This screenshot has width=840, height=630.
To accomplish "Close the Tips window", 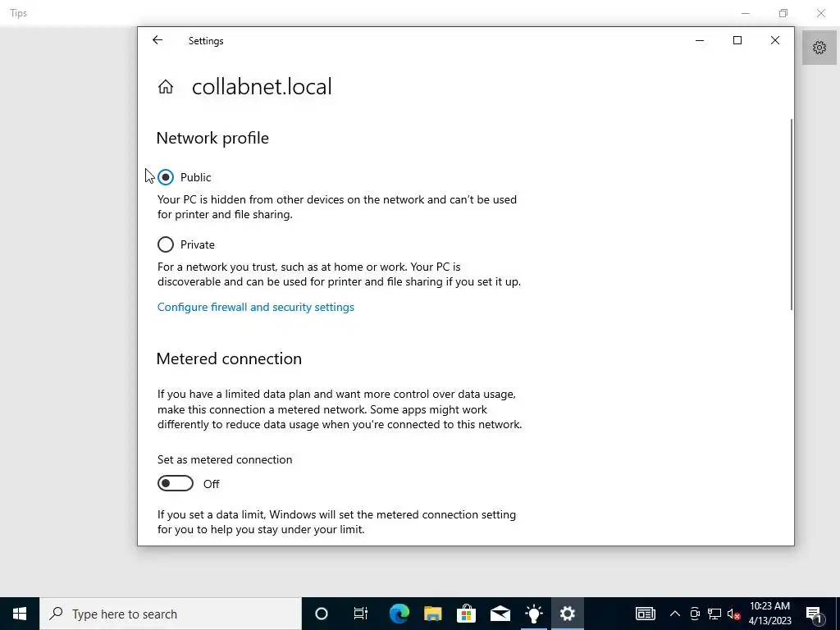I will click(x=820, y=13).
